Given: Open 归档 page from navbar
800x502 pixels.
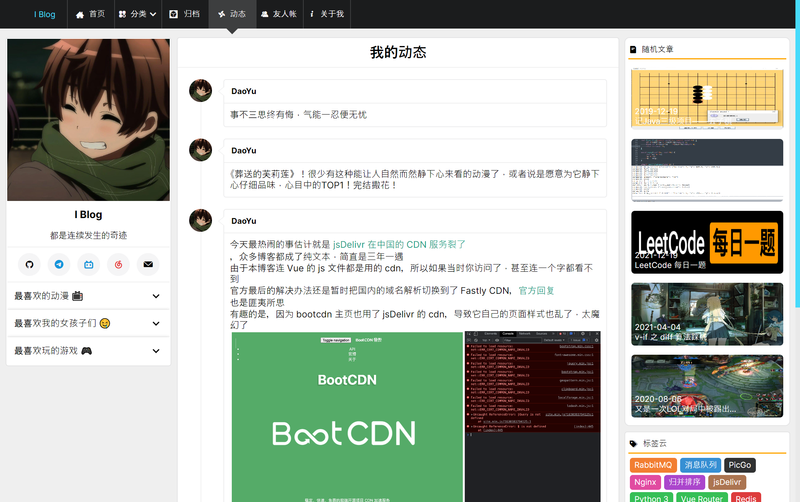Looking at the screenshot, I should [x=185, y=14].
